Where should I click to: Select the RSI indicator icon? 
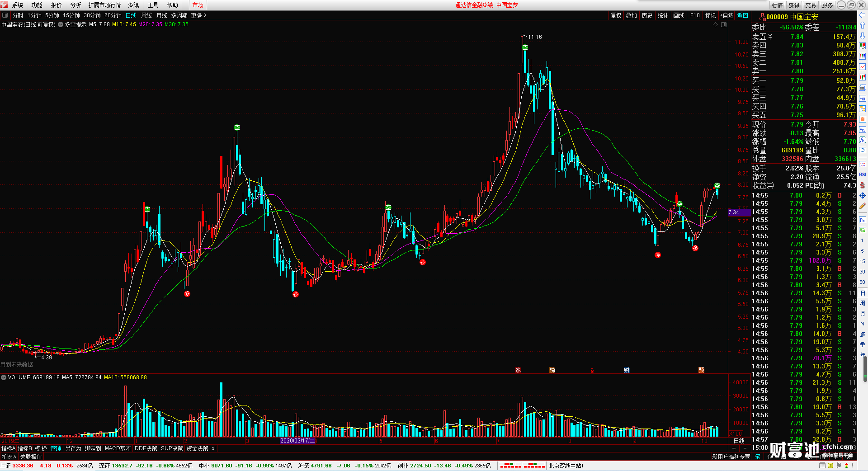coord(863,174)
